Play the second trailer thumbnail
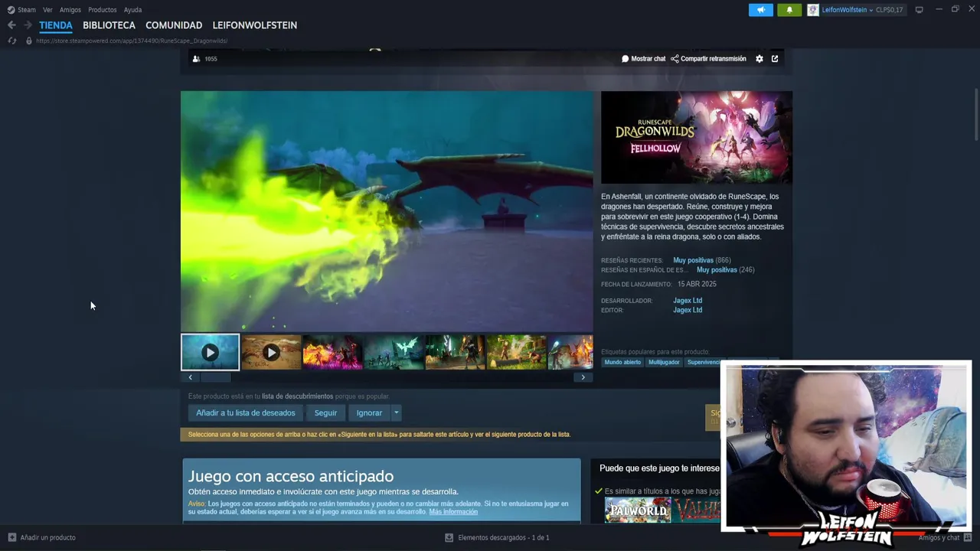The height and width of the screenshot is (551, 980). coord(271,352)
